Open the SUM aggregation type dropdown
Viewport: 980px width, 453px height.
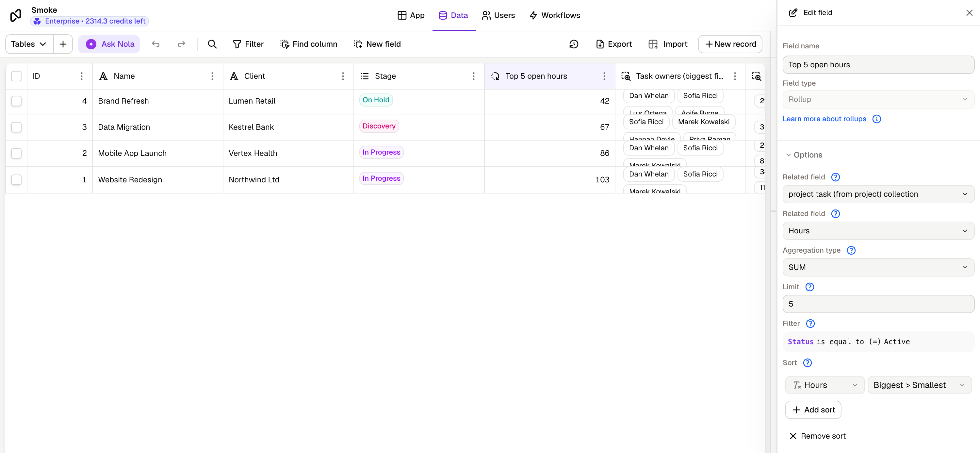tap(878, 267)
